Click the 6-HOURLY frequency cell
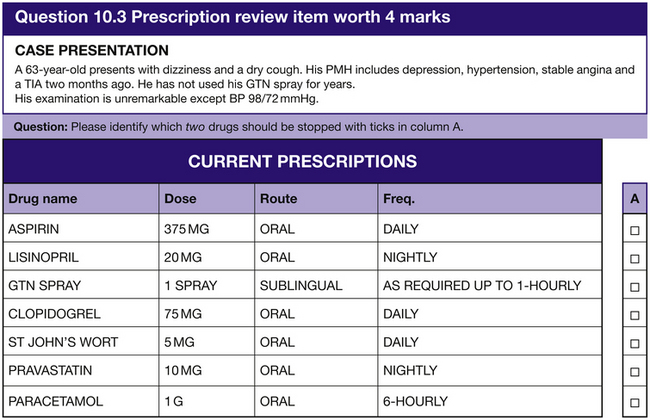The width and height of the screenshot is (650, 420). coord(414,400)
